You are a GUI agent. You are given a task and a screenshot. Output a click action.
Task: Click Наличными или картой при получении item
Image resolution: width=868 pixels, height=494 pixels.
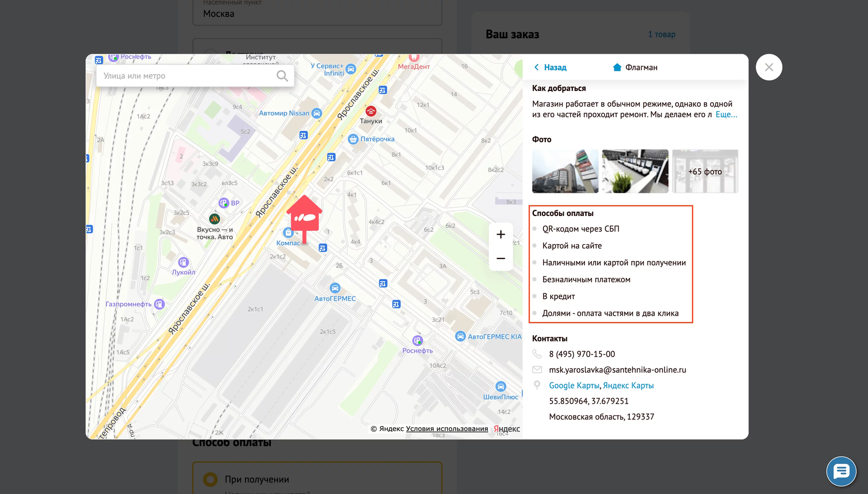click(614, 263)
